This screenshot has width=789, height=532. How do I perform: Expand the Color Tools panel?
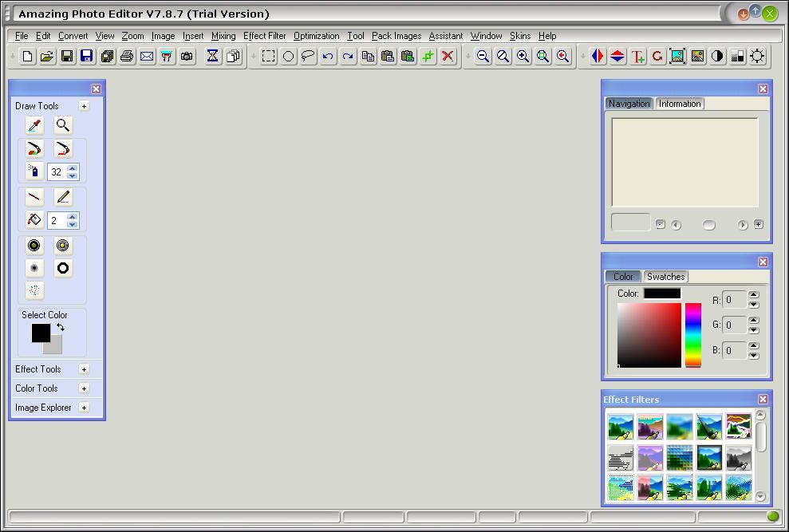coord(84,388)
